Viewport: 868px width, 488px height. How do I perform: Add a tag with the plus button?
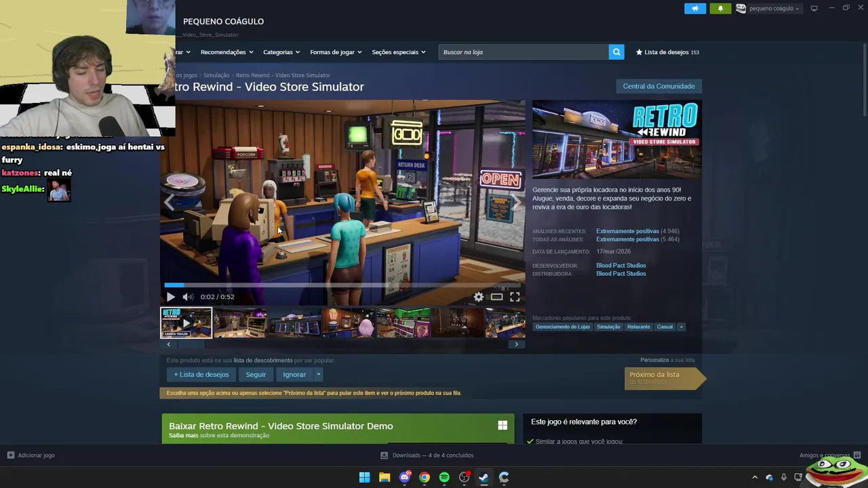tap(681, 327)
